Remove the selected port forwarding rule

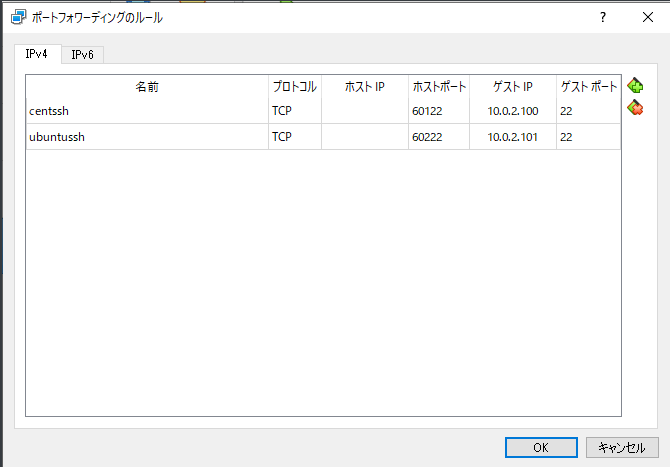click(x=635, y=108)
